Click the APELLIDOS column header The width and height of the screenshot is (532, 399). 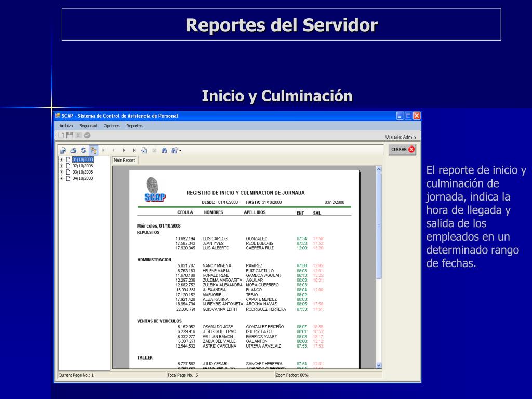click(255, 212)
